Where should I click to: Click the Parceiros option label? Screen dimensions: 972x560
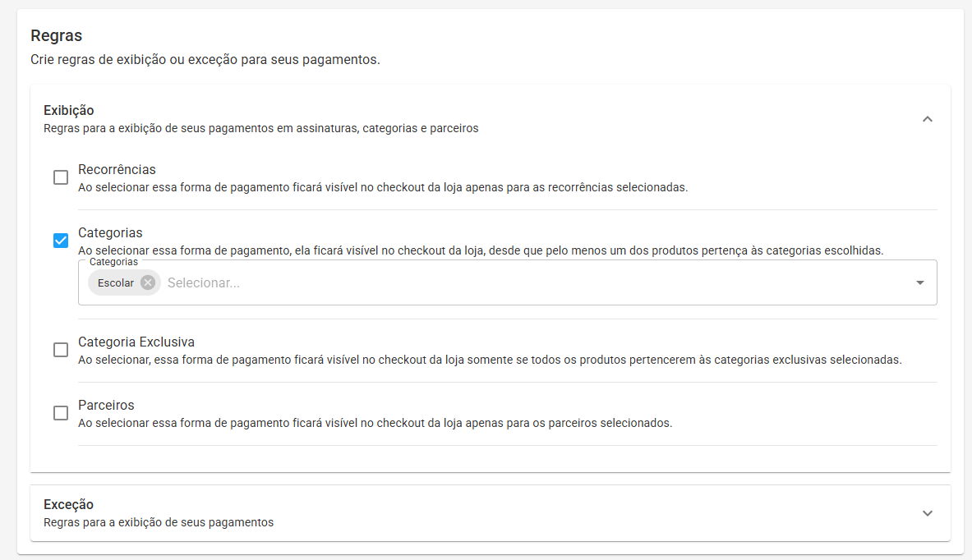tap(106, 405)
